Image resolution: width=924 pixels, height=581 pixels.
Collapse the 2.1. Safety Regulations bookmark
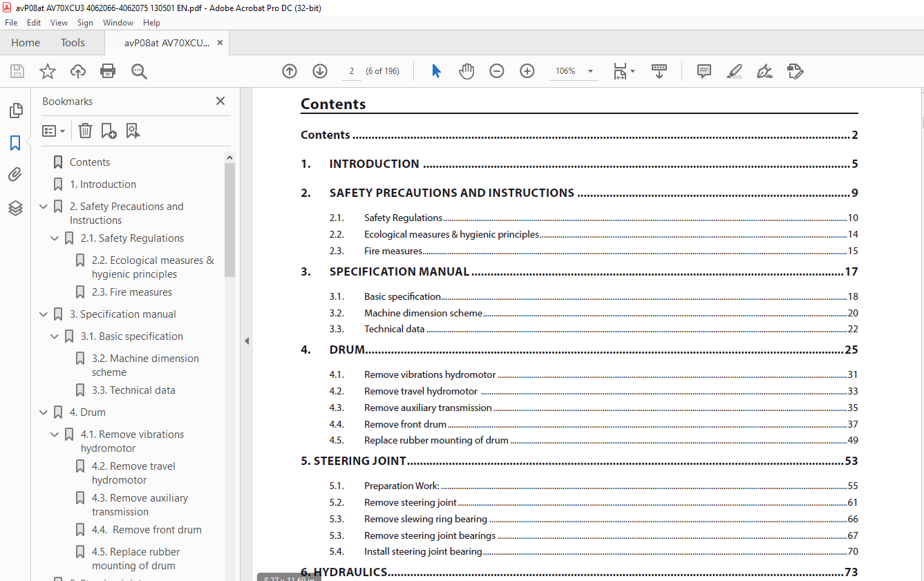click(55, 238)
